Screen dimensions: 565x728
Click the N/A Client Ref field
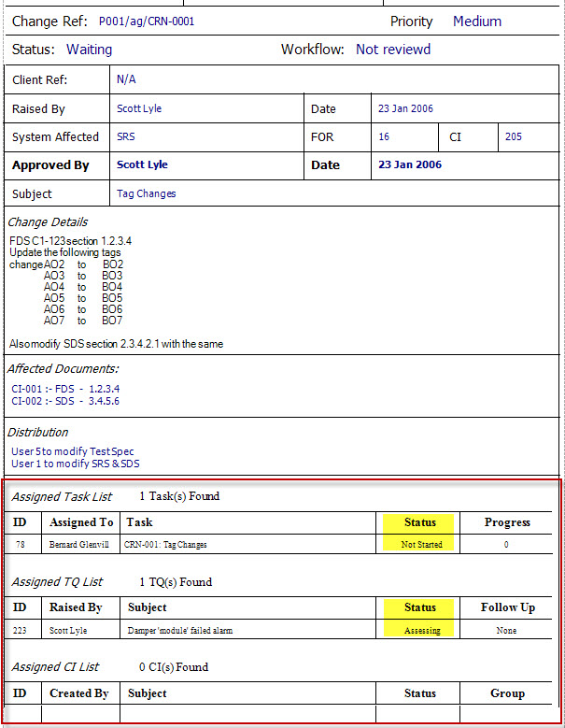click(x=126, y=80)
